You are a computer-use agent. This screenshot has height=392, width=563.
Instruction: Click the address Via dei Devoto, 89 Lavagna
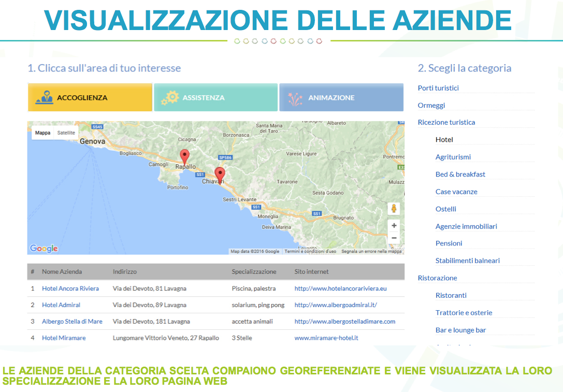[149, 305]
